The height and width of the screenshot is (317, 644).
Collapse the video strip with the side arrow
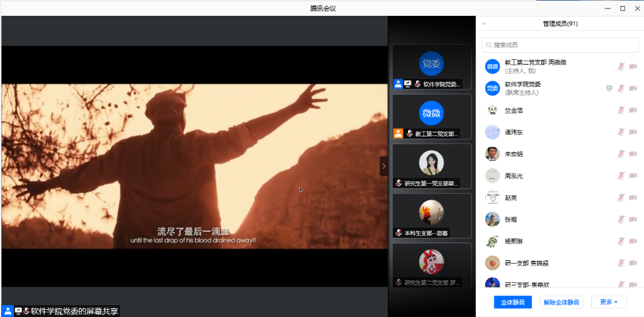click(x=384, y=166)
